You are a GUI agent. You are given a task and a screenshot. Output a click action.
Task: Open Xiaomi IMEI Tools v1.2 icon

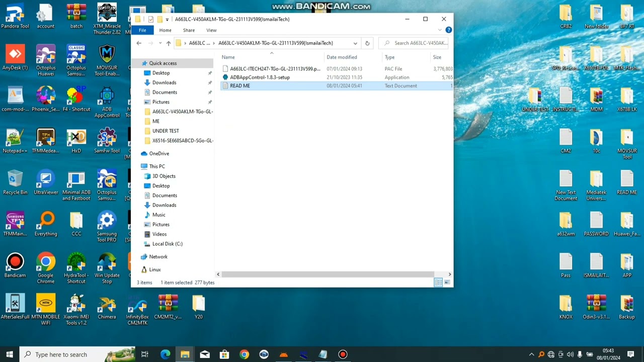click(x=76, y=310)
